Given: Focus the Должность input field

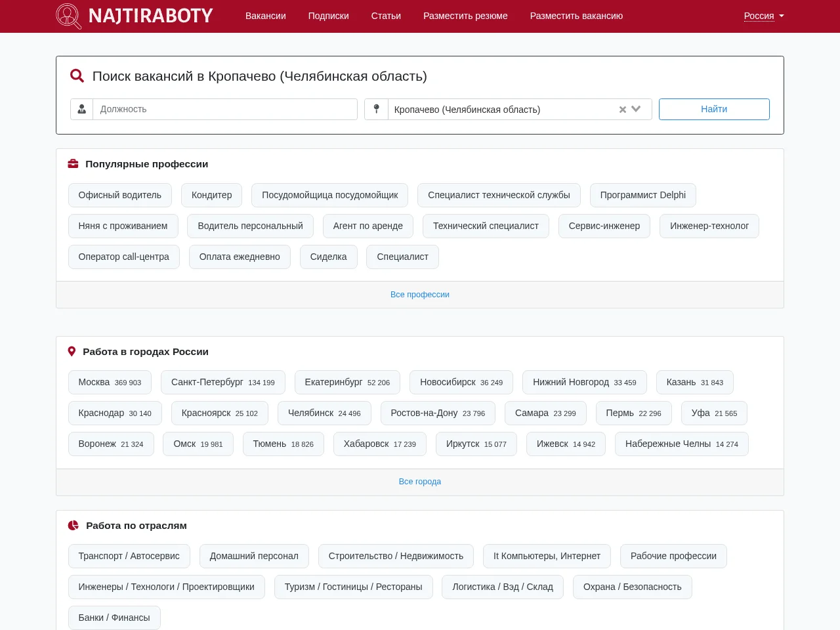Looking at the screenshot, I should click(225, 110).
